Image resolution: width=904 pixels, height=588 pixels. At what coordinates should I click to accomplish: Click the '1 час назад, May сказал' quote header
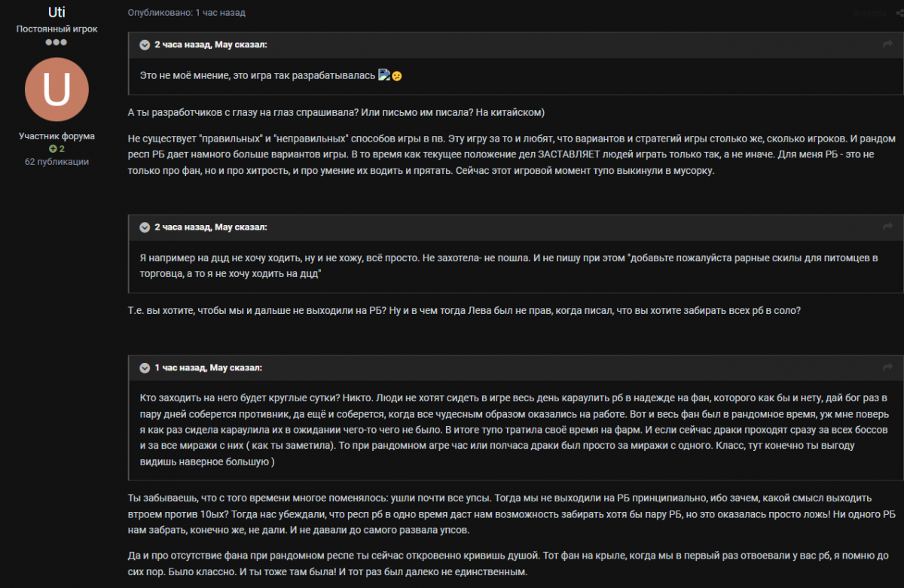209,368
